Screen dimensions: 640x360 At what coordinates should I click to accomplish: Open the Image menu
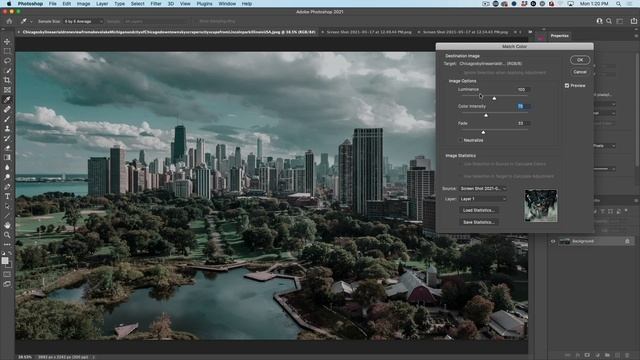tap(83, 4)
